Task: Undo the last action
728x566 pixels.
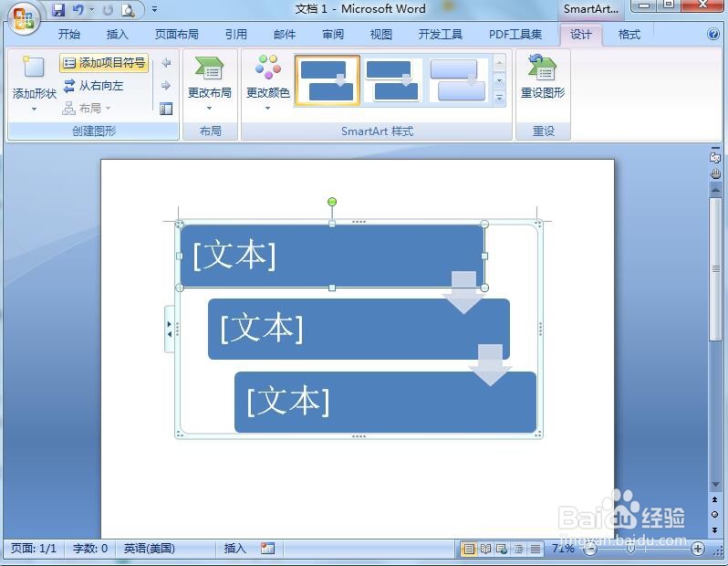Action: point(78,10)
